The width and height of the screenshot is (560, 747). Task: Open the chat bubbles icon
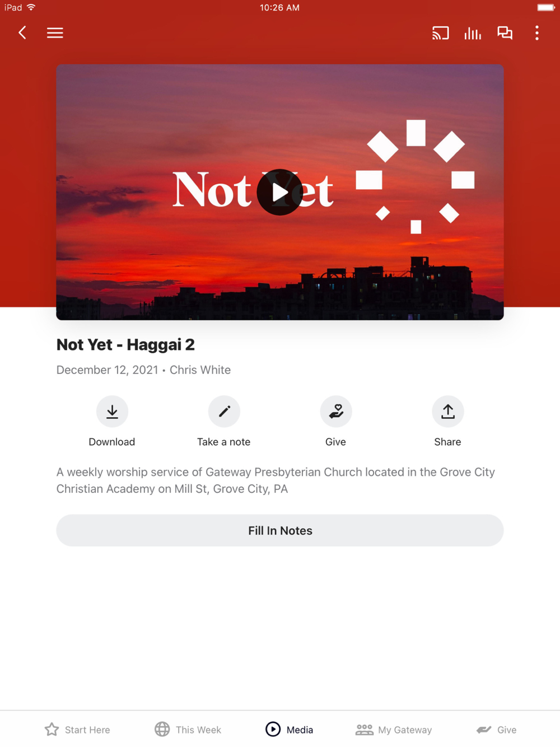pyautogui.click(x=505, y=33)
